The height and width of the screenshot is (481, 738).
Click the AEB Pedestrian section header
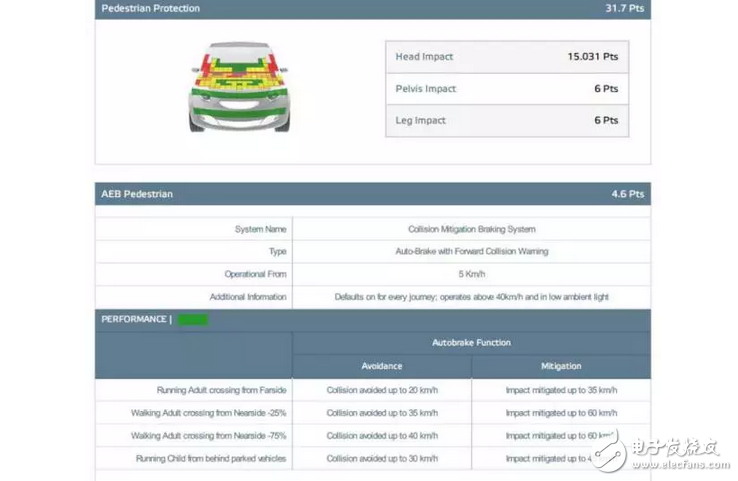[137, 194]
